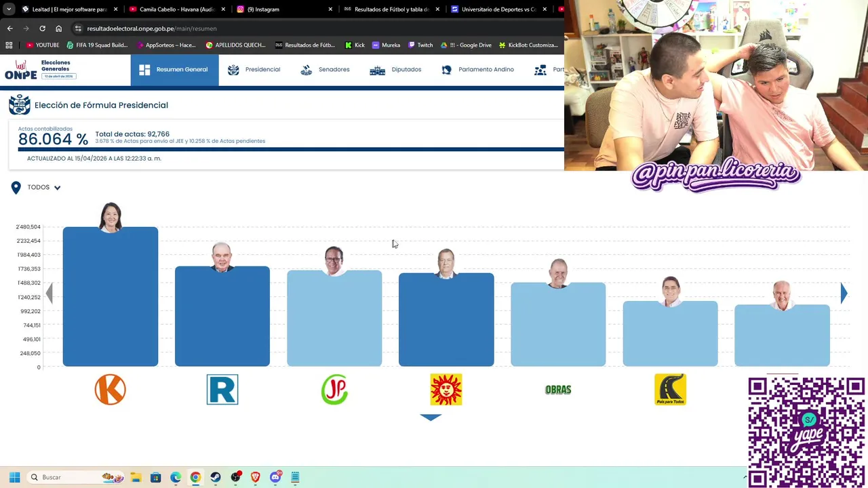Click the actas progress bar
This screenshot has width=868, height=488.
291,149
